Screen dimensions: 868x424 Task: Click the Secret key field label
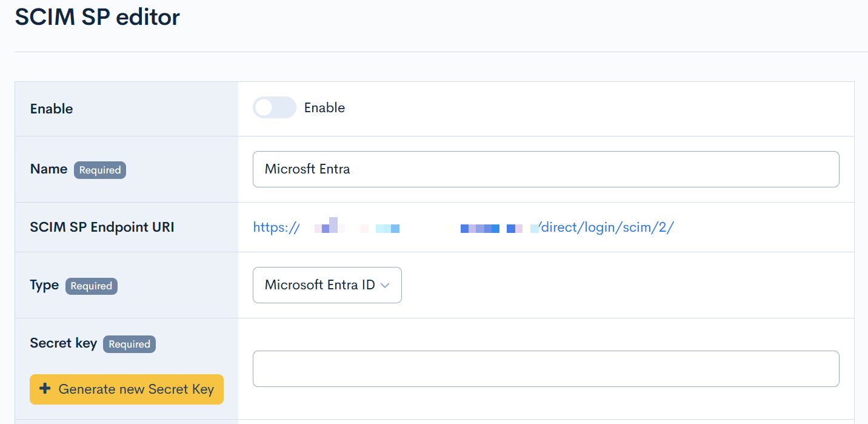tap(63, 343)
